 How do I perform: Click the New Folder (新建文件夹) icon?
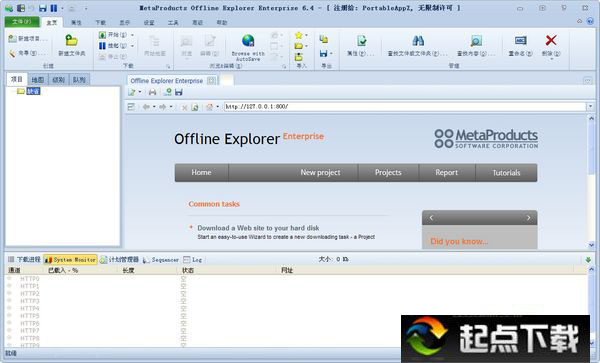tap(72, 40)
